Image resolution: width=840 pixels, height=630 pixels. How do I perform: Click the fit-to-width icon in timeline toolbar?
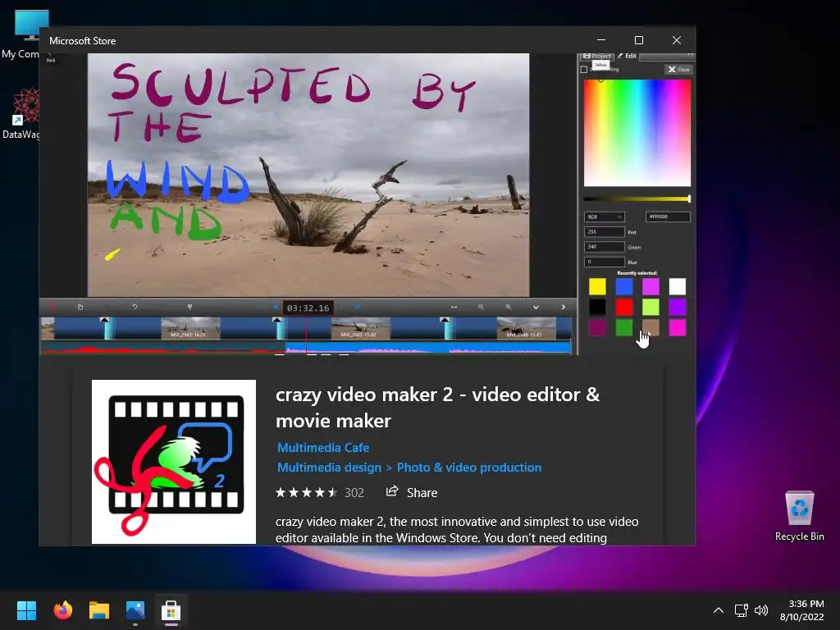[x=454, y=307]
